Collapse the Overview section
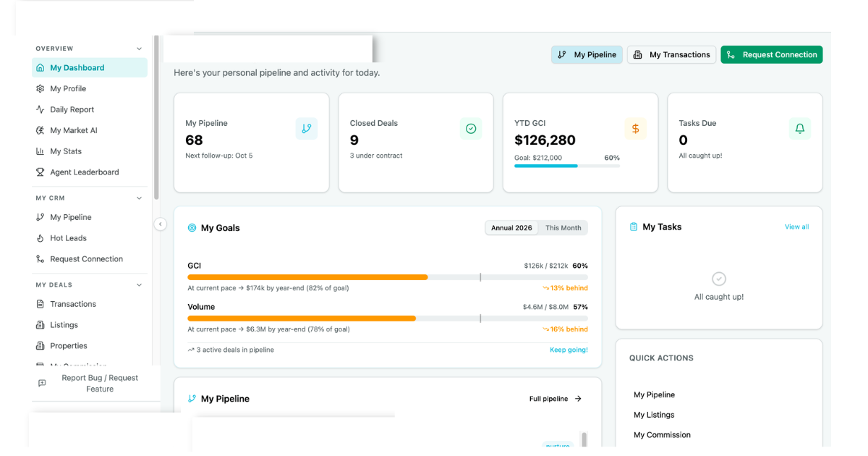Viewport: 868px width, 456px height. (x=140, y=49)
